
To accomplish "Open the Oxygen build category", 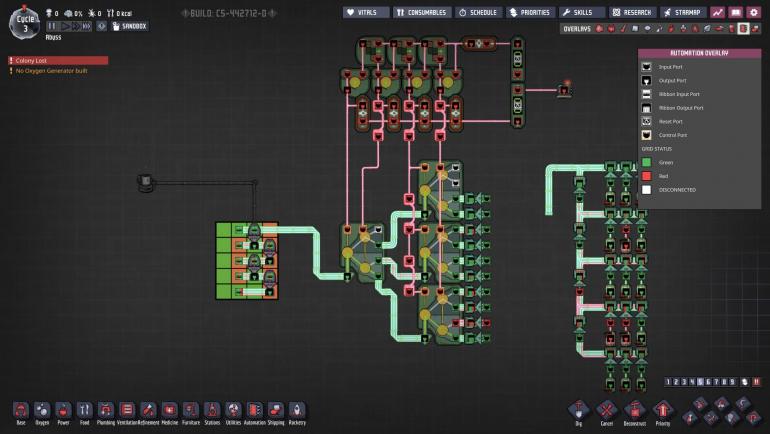I will tap(42, 411).
